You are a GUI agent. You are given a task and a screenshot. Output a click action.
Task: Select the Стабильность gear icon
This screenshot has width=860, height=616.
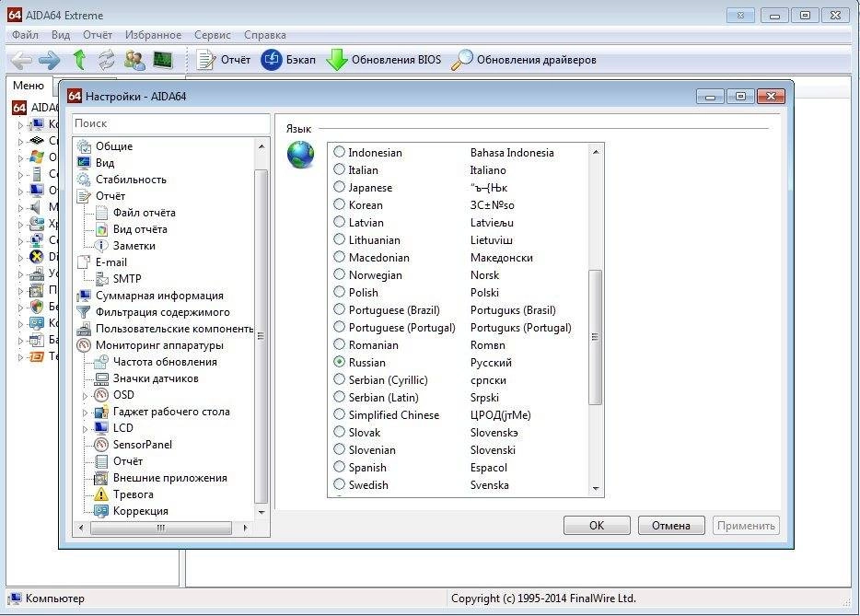84,180
